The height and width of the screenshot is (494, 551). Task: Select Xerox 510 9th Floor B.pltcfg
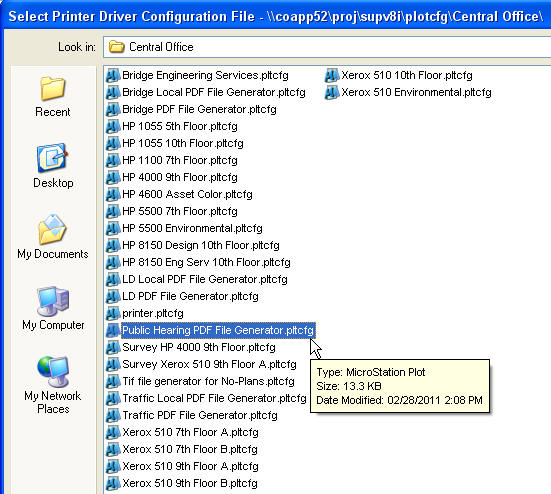(x=190, y=483)
